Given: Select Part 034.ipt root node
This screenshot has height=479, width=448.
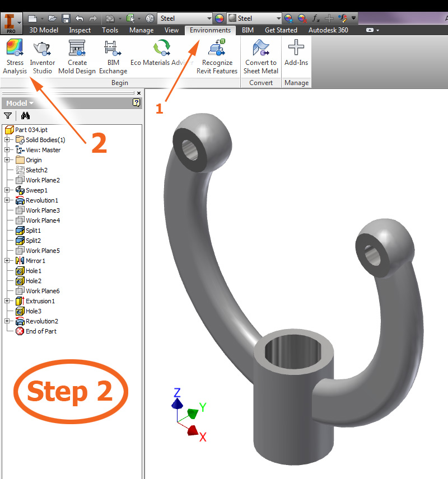Looking at the screenshot, I should point(27,130).
